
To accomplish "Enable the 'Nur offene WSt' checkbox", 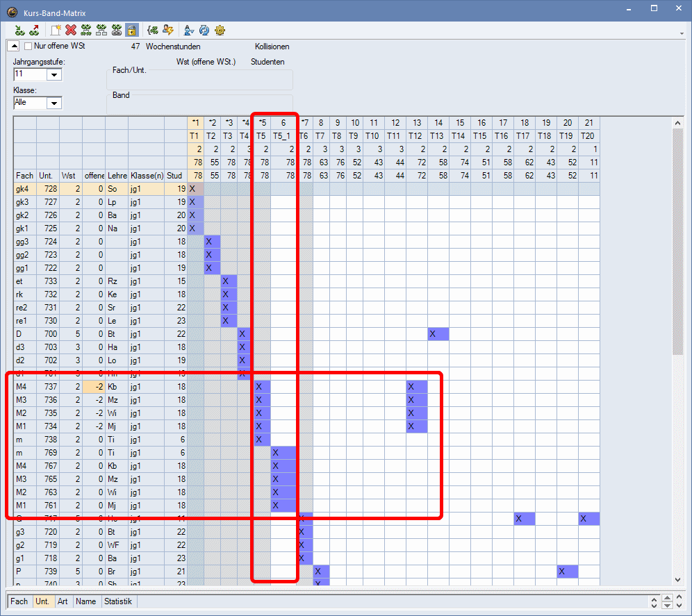I will (28, 47).
